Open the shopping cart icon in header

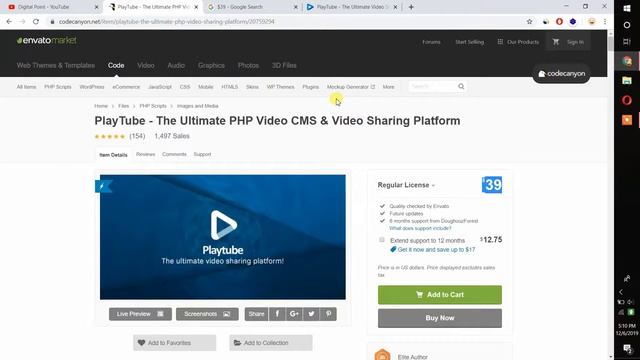tap(556, 42)
